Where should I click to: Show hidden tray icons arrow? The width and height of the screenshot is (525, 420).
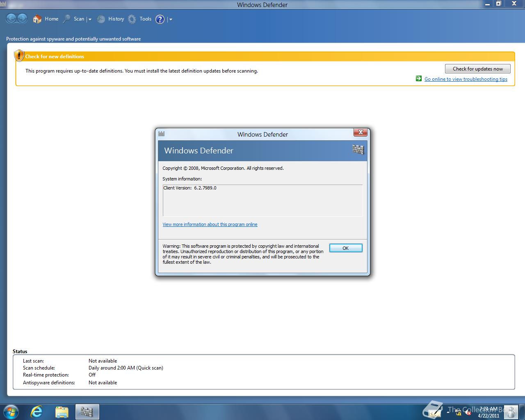click(448, 412)
